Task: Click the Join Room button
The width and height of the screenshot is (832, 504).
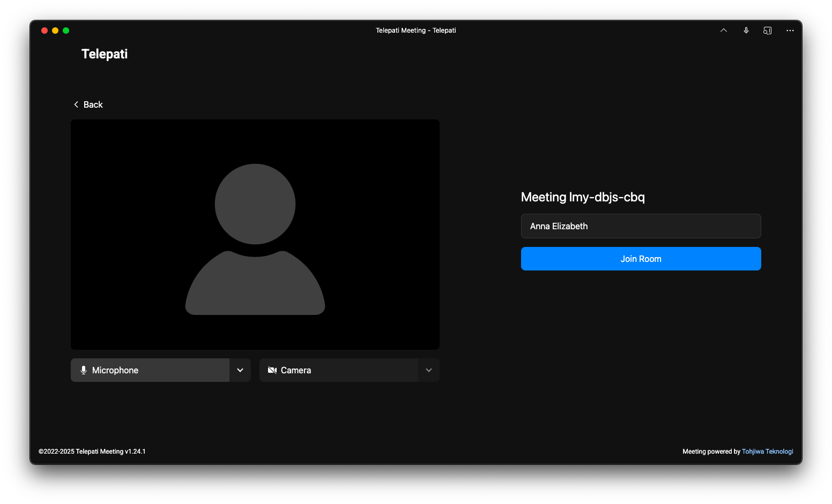Action: (641, 259)
